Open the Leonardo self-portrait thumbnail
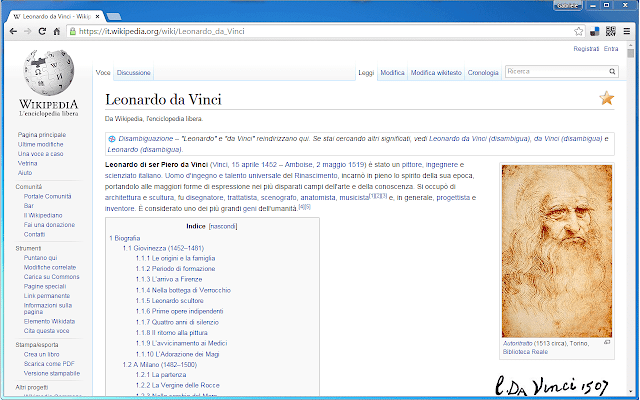 click(557, 251)
